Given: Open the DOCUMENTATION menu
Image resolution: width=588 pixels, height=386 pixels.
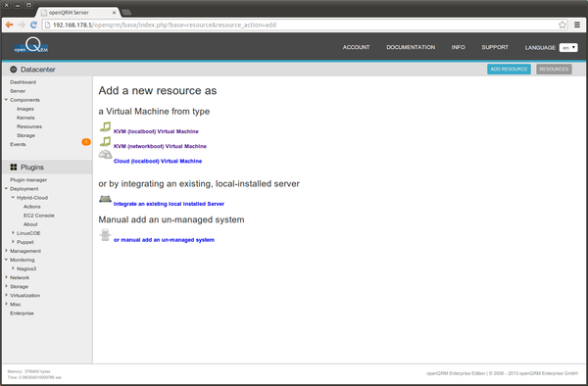Looking at the screenshot, I should pyautogui.click(x=411, y=47).
